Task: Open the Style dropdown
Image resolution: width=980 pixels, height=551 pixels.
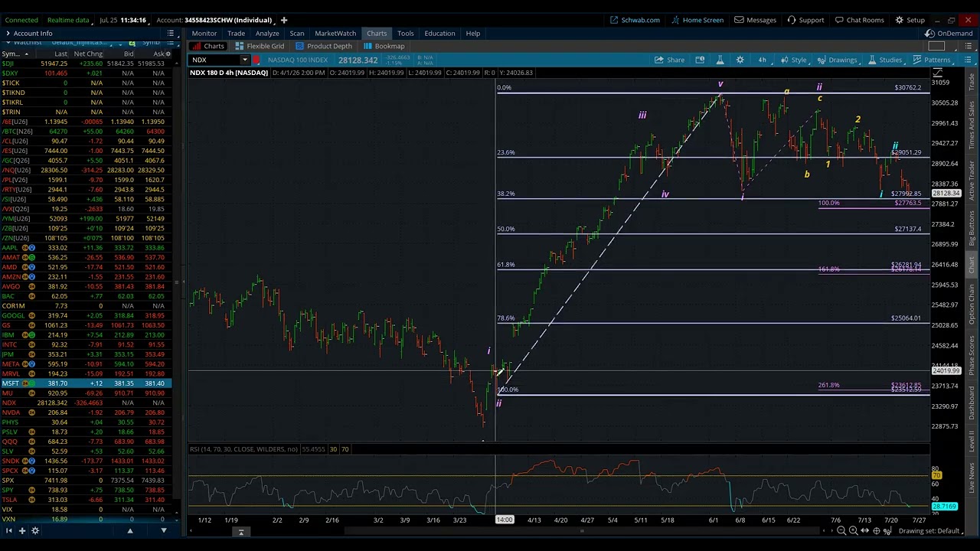Action: [794, 60]
